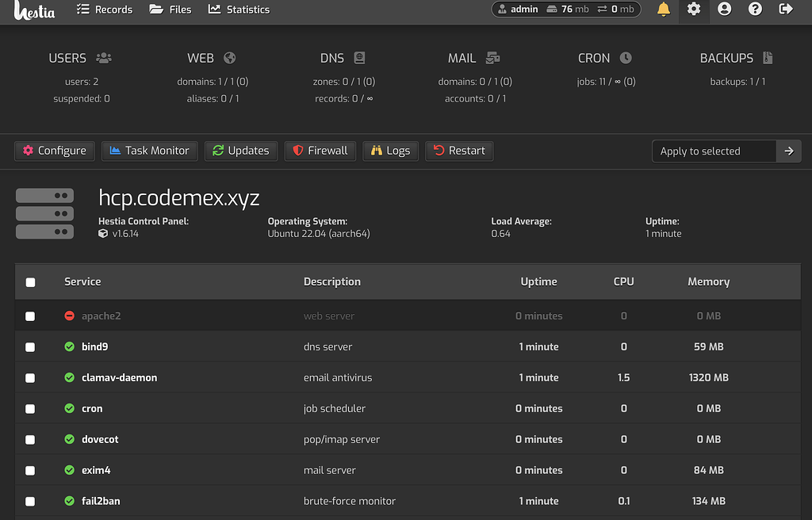Submit apply action with arrow button
The height and width of the screenshot is (520, 812).
[x=788, y=151]
